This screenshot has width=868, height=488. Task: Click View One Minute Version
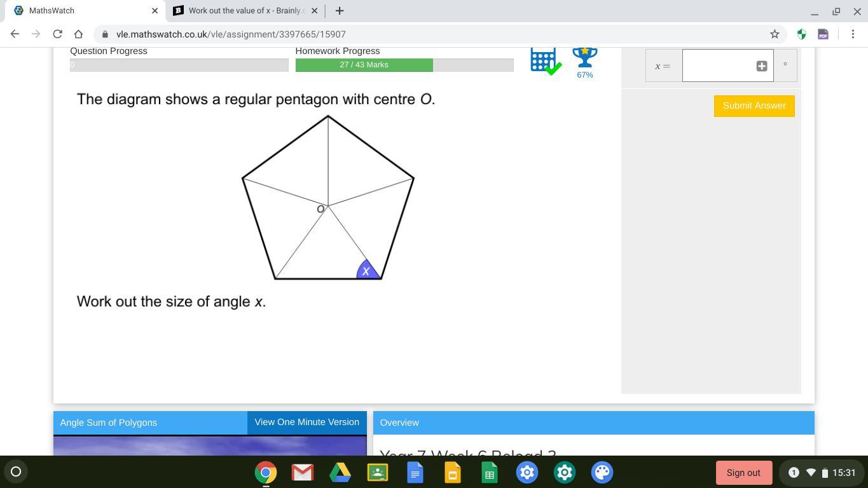pyautogui.click(x=307, y=423)
